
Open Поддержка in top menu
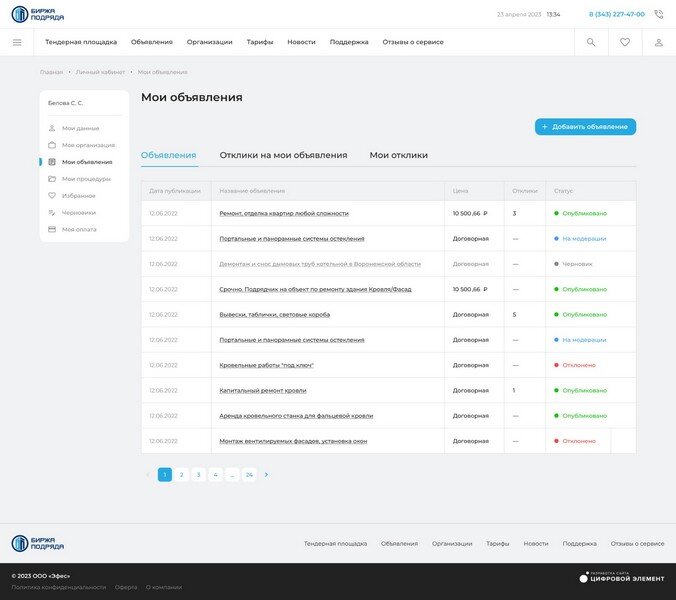pos(349,42)
